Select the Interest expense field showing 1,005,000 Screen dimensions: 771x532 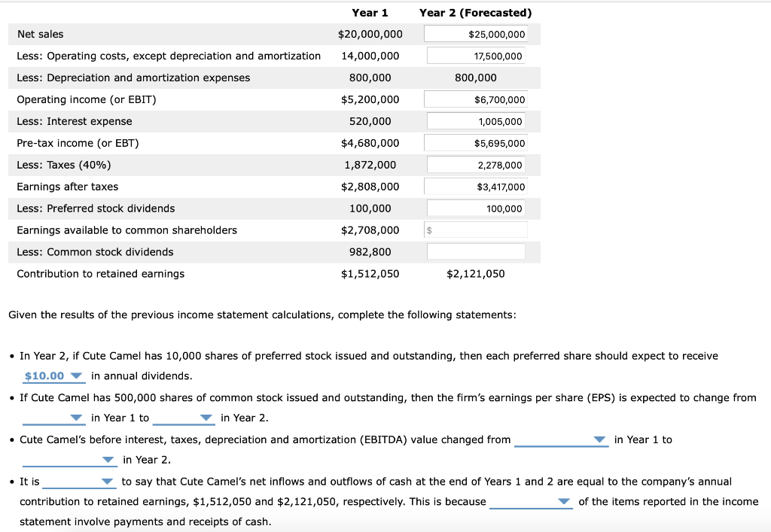coord(476,120)
